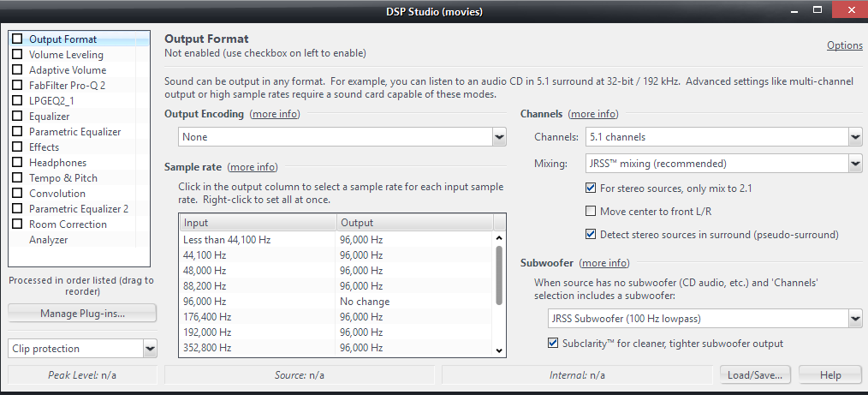Image resolution: width=868 pixels, height=395 pixels.
Task: Open the Load/Save menu button
Action: pyautogui.click(x=755, y=374)
